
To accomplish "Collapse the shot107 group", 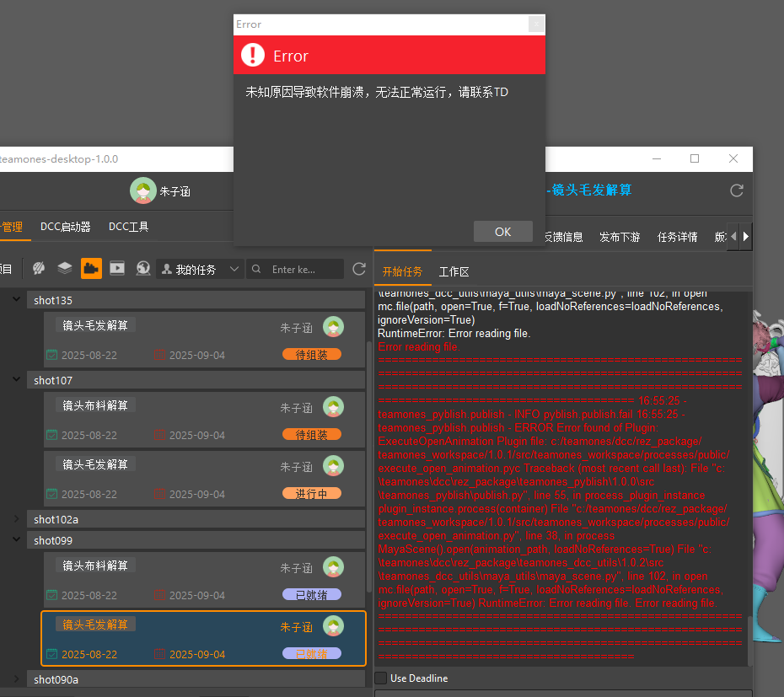I will coord(17,380).
